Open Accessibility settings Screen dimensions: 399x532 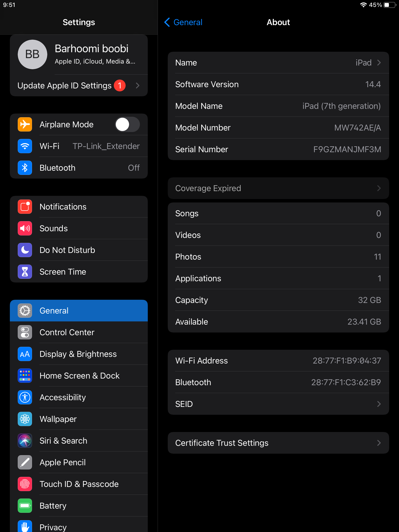[x=79, y=397]
